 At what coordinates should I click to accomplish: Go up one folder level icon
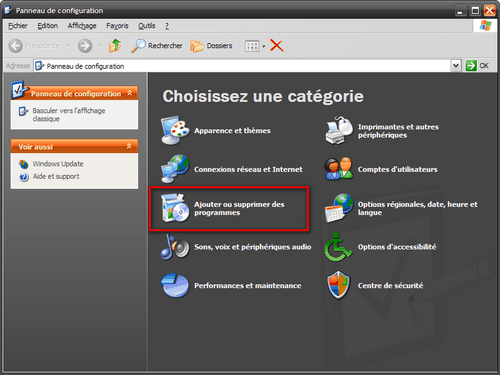coord(115,46)
